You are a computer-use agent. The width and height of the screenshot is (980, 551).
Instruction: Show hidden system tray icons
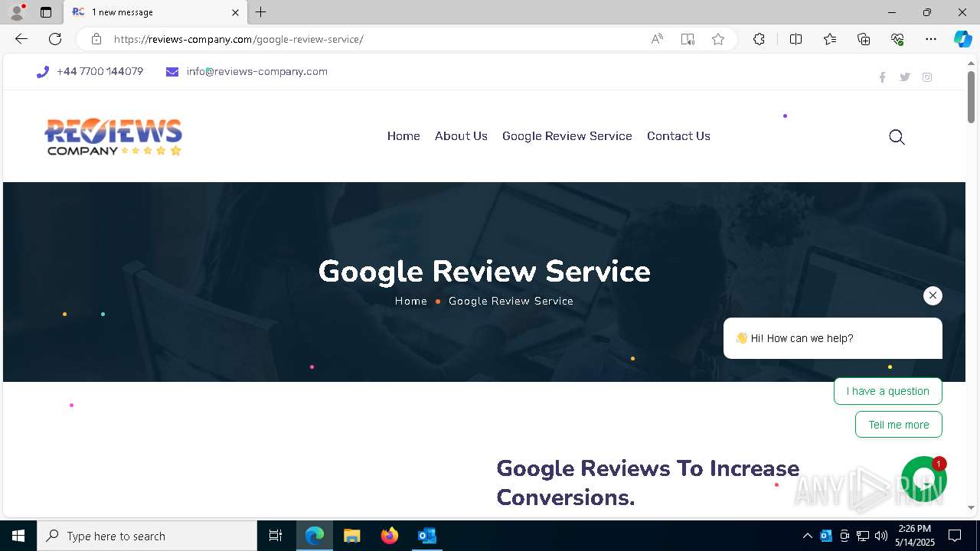click(808, 536)
